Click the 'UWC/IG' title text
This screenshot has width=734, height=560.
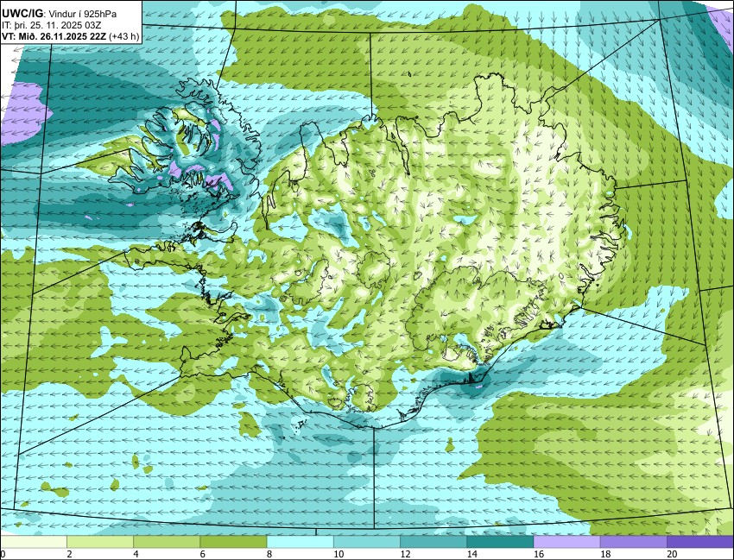pos(22,14)
